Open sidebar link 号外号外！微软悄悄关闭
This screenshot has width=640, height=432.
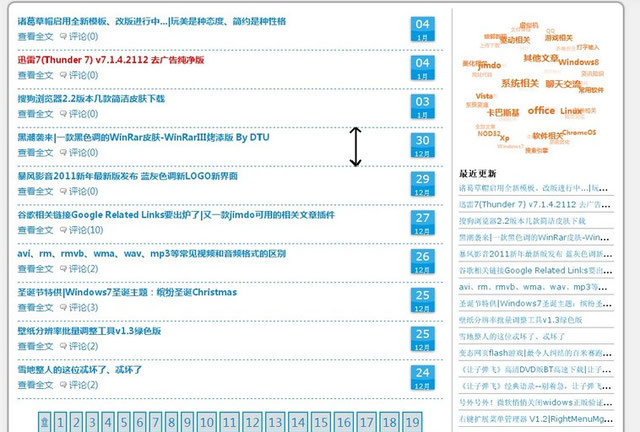534,403
